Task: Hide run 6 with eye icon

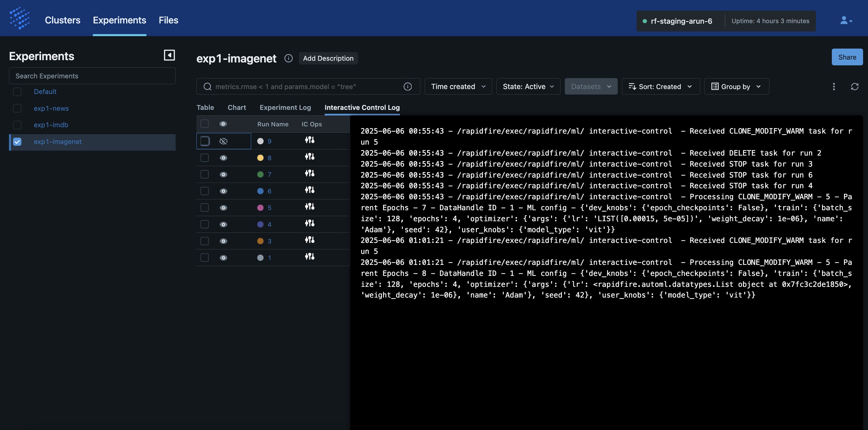Action: coord(223,191)
